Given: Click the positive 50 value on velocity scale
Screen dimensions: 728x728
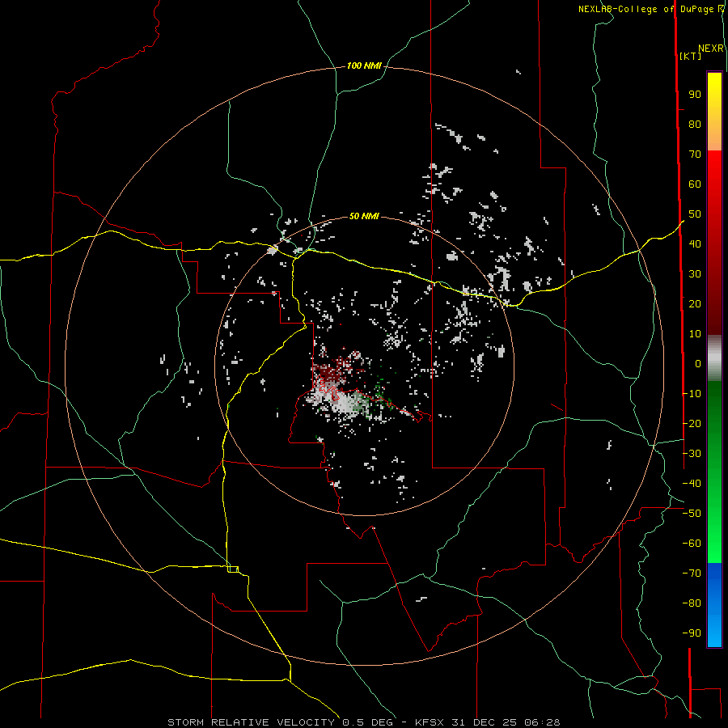Looking at the screenshot, I should pyautogui.click(x=695, y=214).
